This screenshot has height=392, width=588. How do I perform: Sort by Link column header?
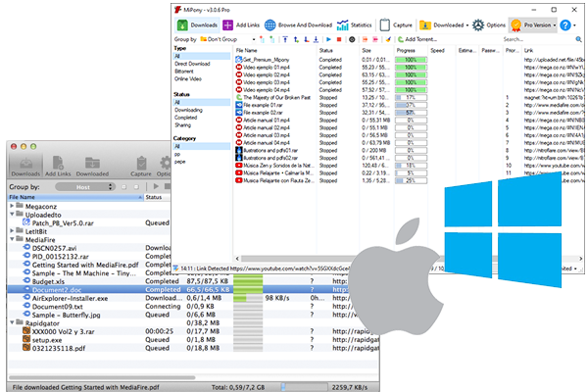pos(529,50)
